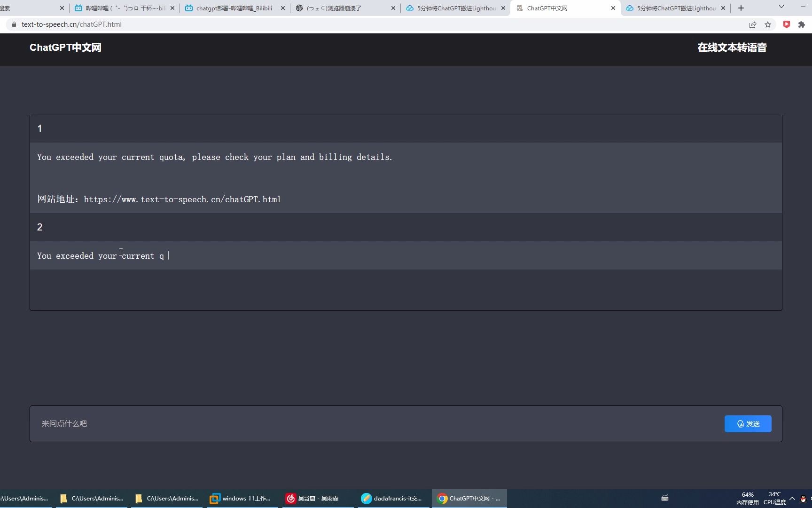
Task: Switch to the 浏览器崩溃了 tab
Action: click(x=344, y=8)
